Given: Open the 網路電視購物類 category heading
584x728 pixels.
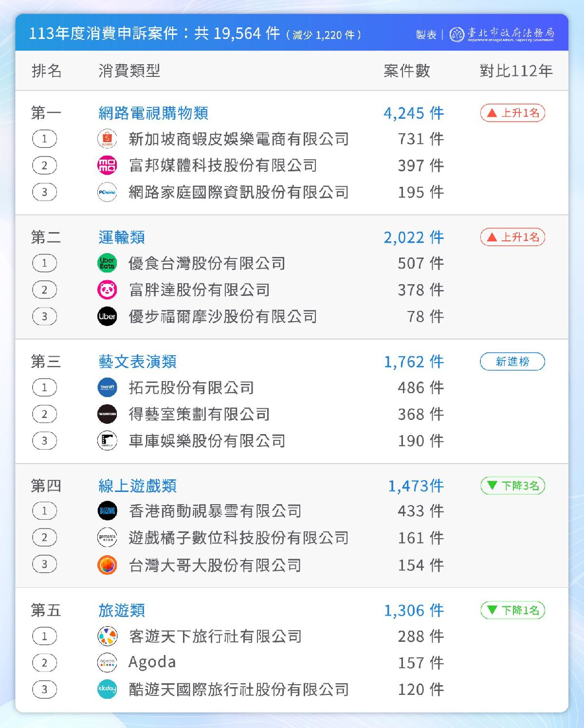Looking at the screenshot, I should pyautogui.click(x=153, y=113).
